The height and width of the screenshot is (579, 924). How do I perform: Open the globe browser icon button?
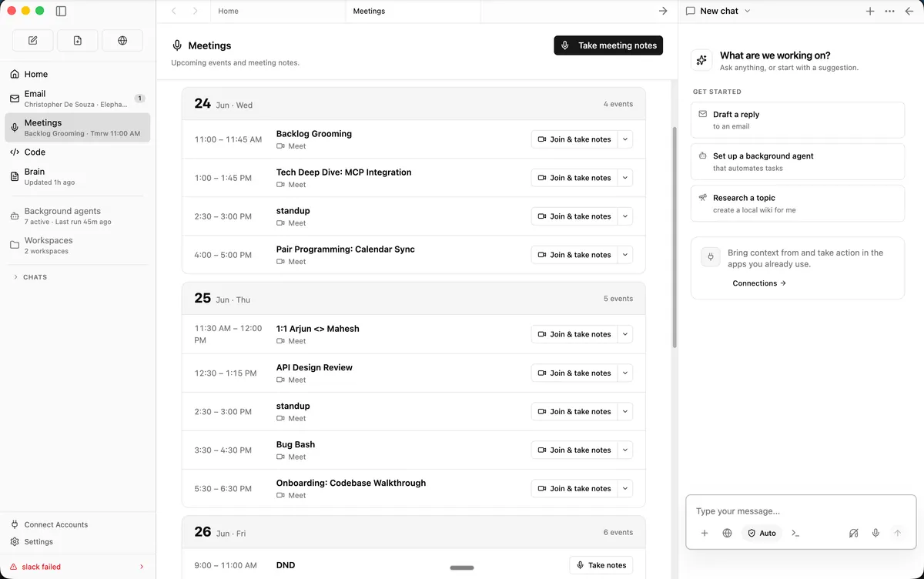point(122,41)
